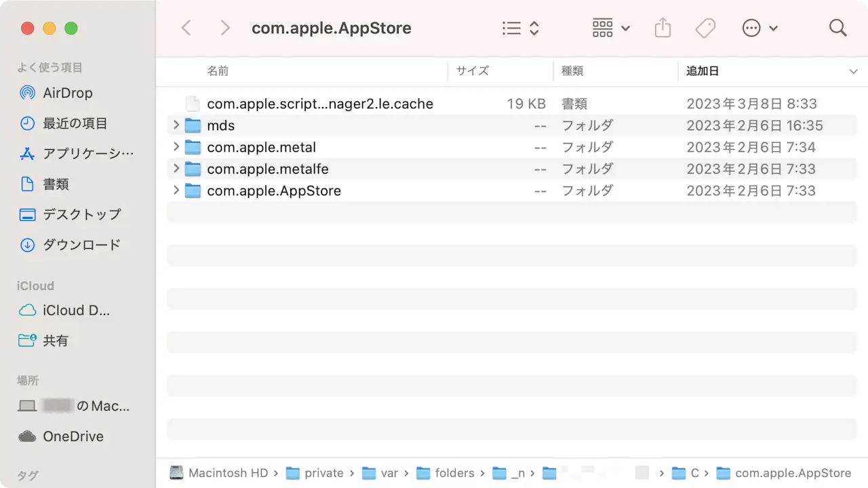Expand the com.apple.AppStore folder triangle

(176, 190)
